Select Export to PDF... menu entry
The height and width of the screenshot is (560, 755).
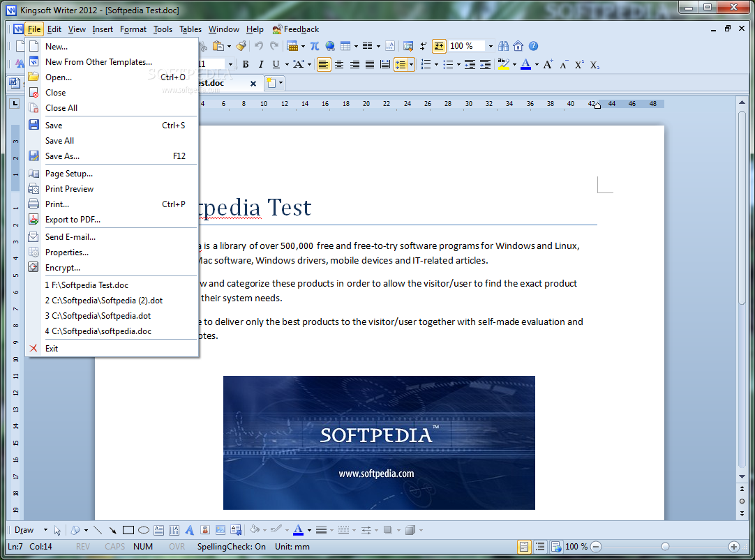point(112,220)
